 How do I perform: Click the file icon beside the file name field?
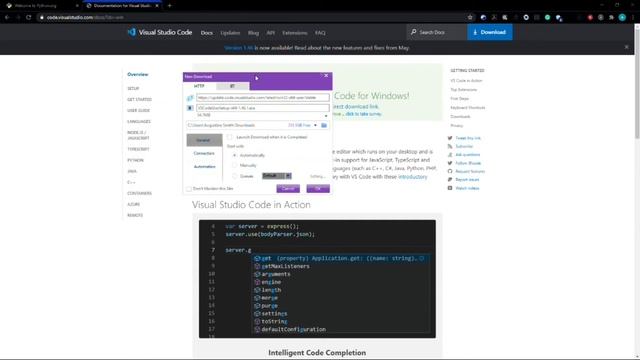pyautogui.click(x=190, y=108)
